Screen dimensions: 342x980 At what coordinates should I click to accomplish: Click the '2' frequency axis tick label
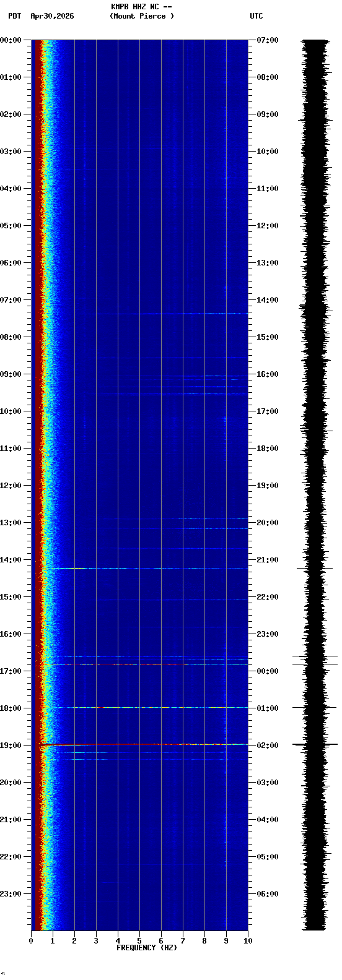74,941
